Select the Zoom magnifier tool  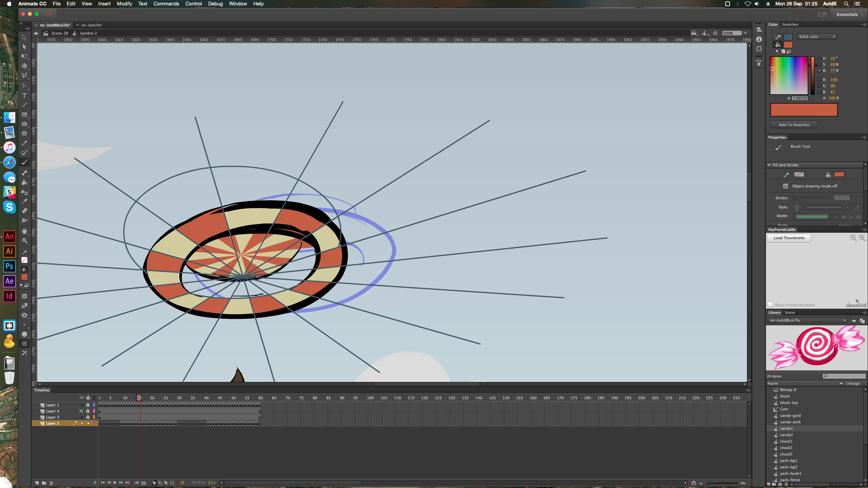pyautogui.click(x=24, y=241)
